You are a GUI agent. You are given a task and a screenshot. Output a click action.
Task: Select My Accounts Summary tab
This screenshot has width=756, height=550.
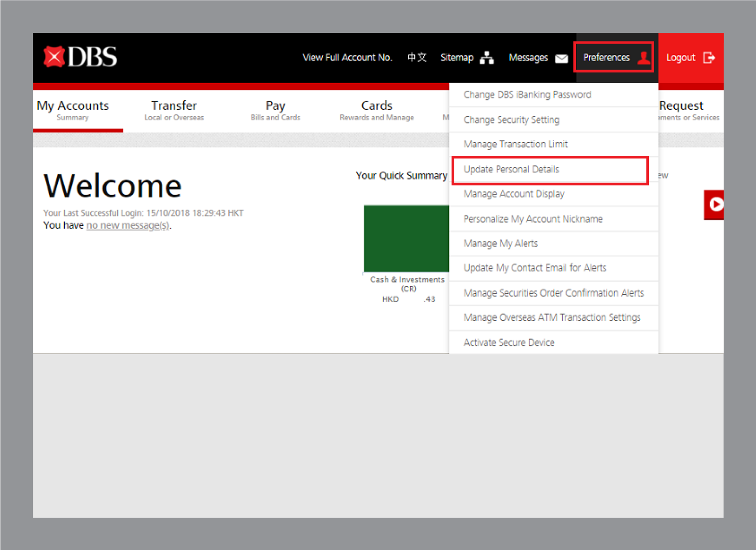click(x=73, y=110)
